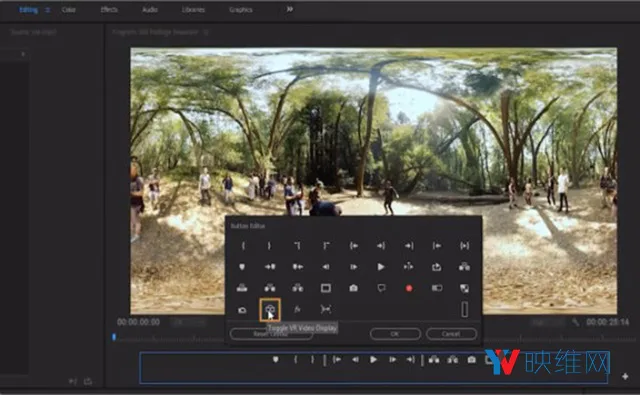Viewport: 640px width, 395px height.
Task: Select the tall Space separator icon
Action: point(464,309)
